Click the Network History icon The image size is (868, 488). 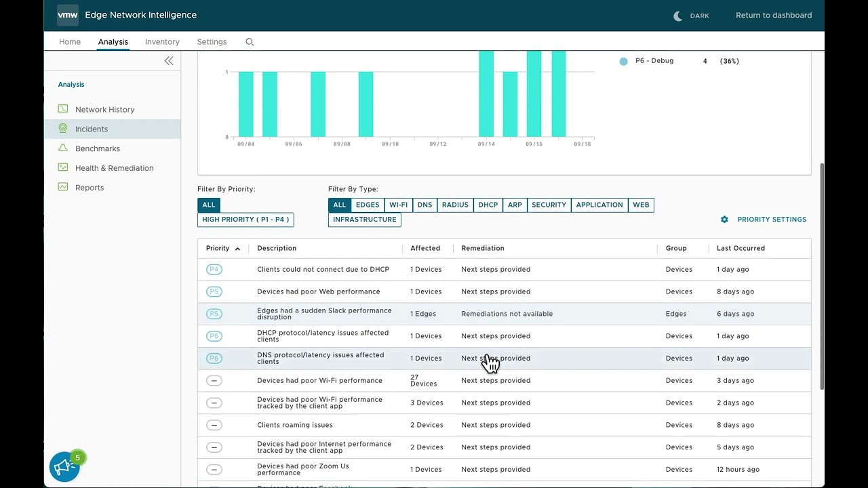63,109
